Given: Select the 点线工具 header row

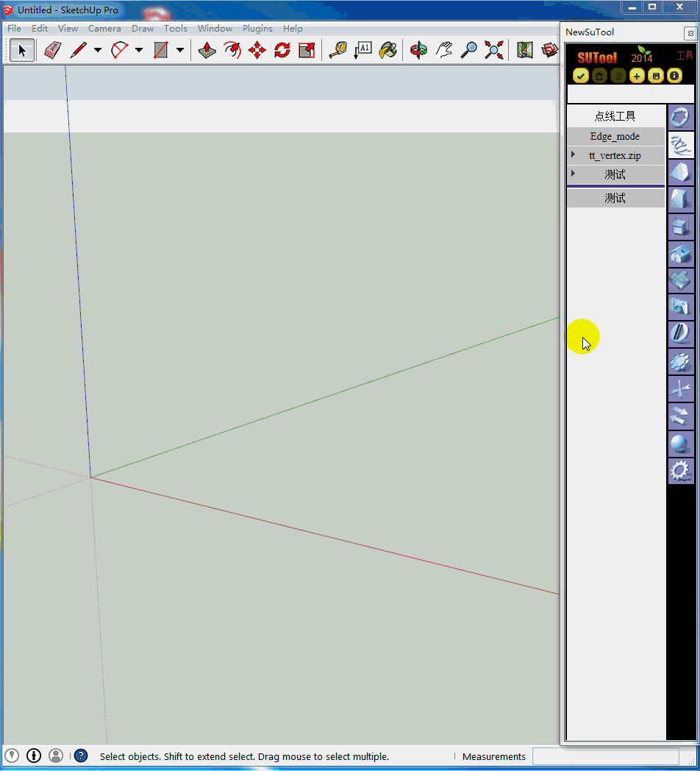Looking at the screenshot, I should [615, 116].
